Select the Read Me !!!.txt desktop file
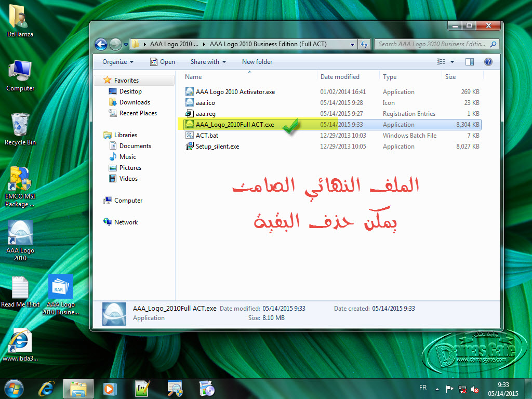The height and width of the screenshot is (399, 532). click(20, 292)
